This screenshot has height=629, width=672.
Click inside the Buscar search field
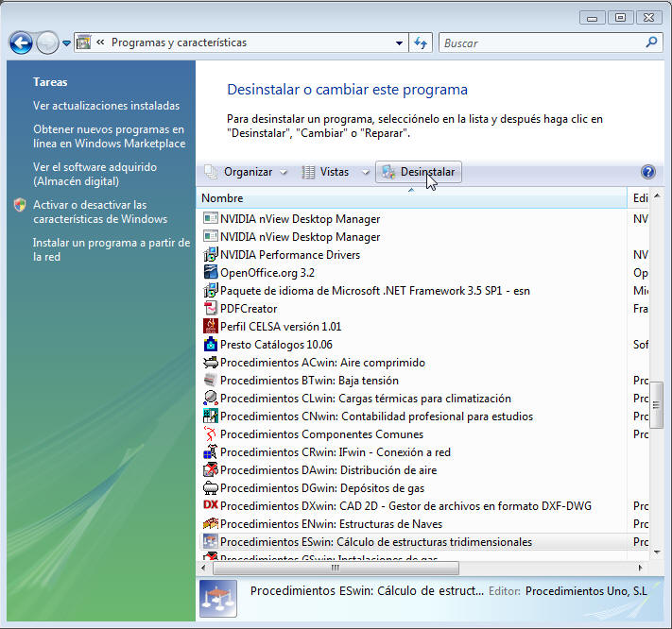click(543, 42)
